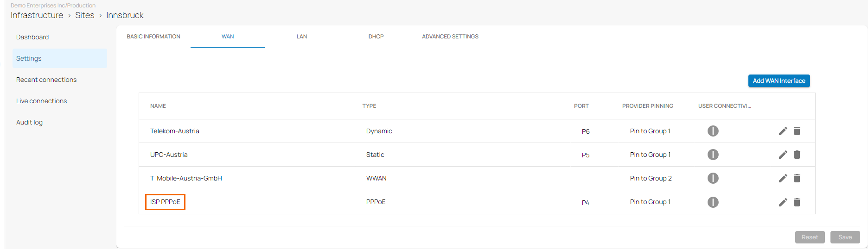Click Add WAN Interface button

click(x=779, y=81)
